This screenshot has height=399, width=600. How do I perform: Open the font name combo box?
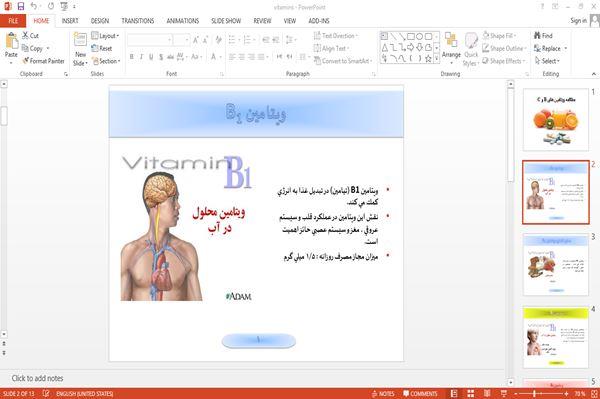pos(150,40)
